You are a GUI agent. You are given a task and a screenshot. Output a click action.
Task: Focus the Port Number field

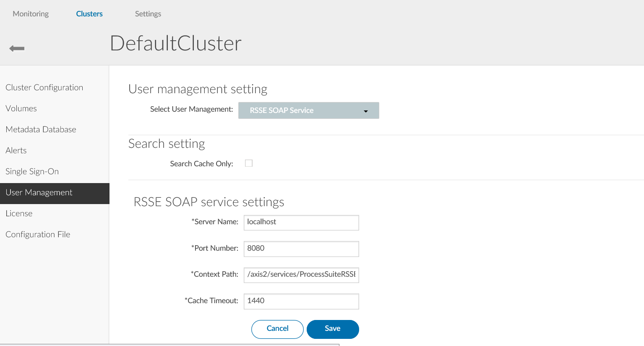(x=301, y=249)
